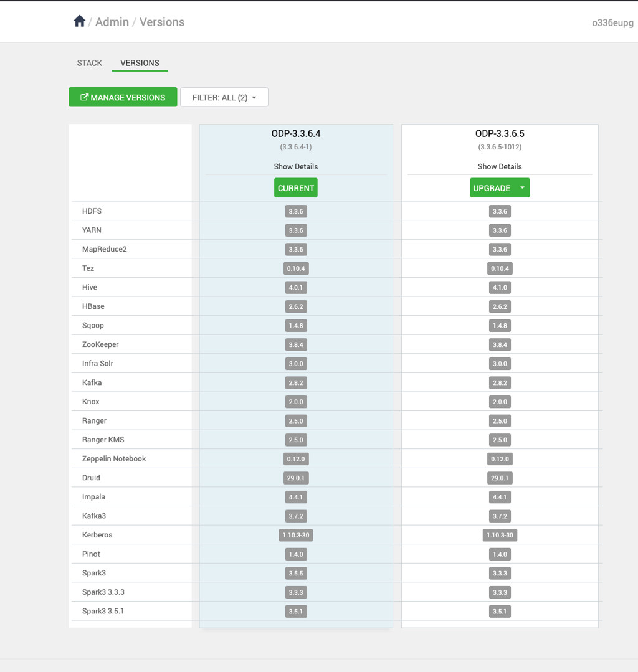The width and height of the screenshot is (638, 672).
Task: Select the MapReduce2 service row label
Action: 105,249
